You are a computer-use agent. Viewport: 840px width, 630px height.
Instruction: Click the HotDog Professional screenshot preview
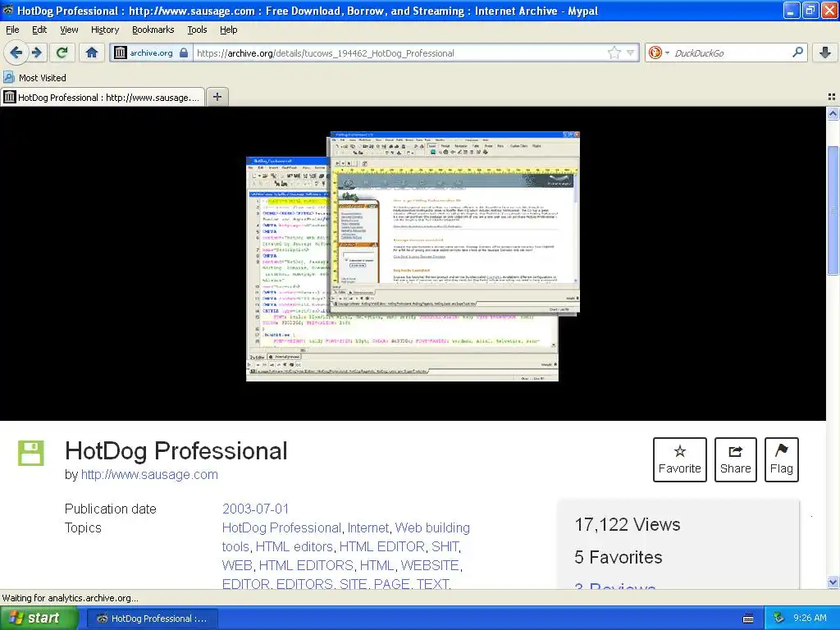pyautogui.click(x=413, y=256)
